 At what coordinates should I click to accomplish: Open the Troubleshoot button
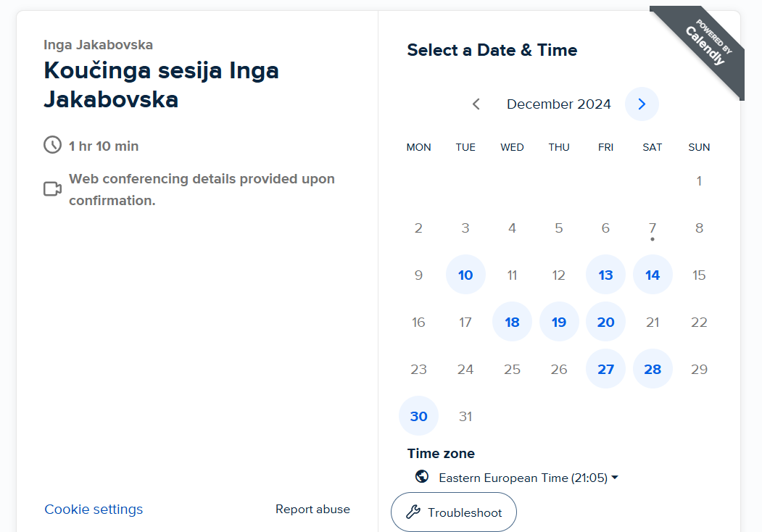click(453, 512)
